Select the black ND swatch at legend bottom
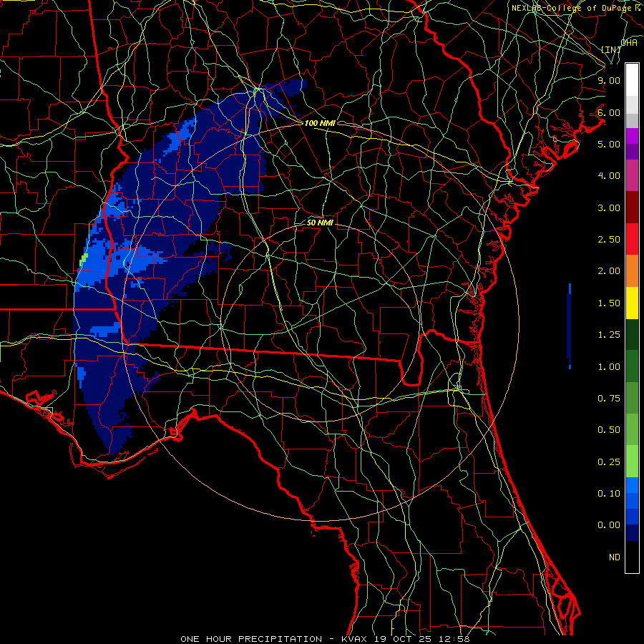This screenshot has height=644, width=644. [x=632, y=557]
